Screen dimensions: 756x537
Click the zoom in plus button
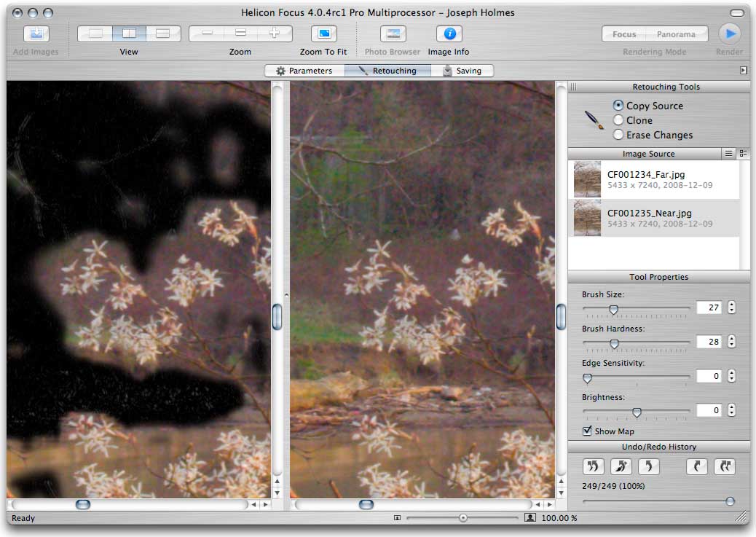pos(275,34)
